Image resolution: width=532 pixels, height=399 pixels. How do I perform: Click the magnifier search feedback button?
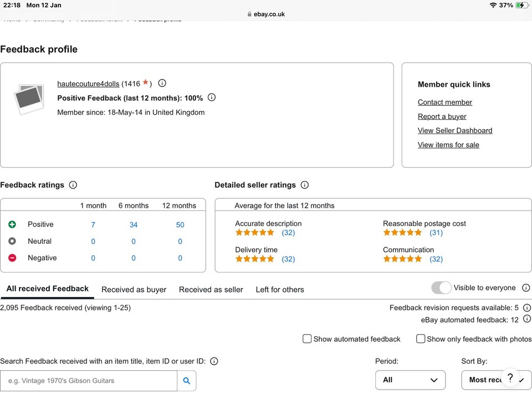(x=187, y=381)
